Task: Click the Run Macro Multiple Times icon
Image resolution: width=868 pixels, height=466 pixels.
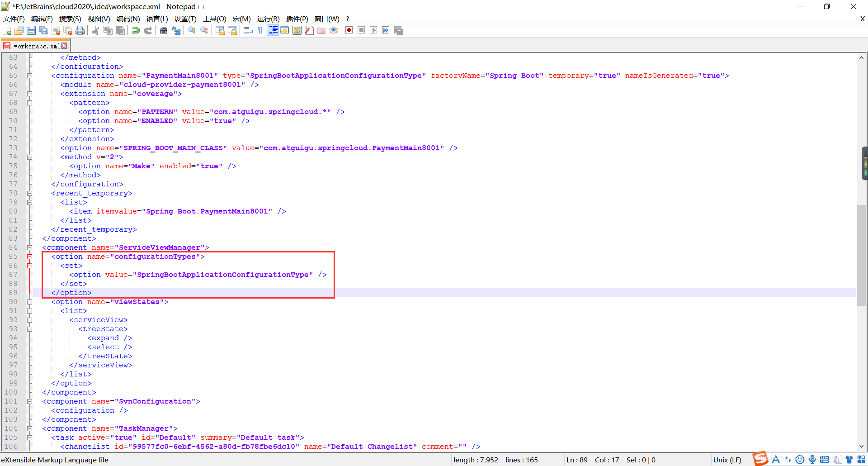Action: click(x=386, y=30)
